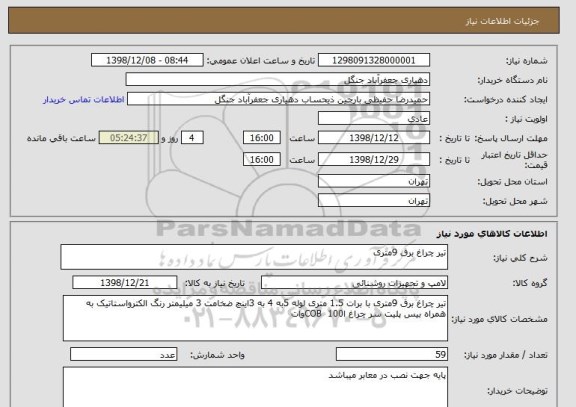Click the label ایجاد کننده درخواست

click(x=505, y=100)
